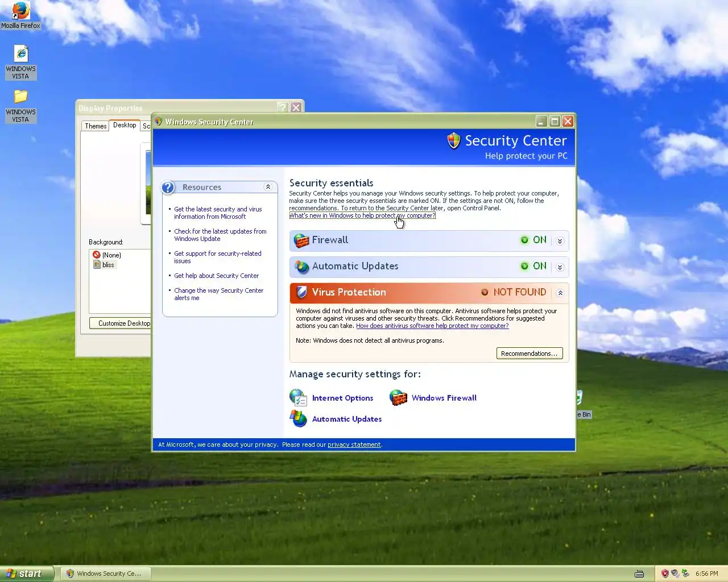Click the Resources question mark icon
Viewport: 728px width, 582px height.
[x=168, y=187]
